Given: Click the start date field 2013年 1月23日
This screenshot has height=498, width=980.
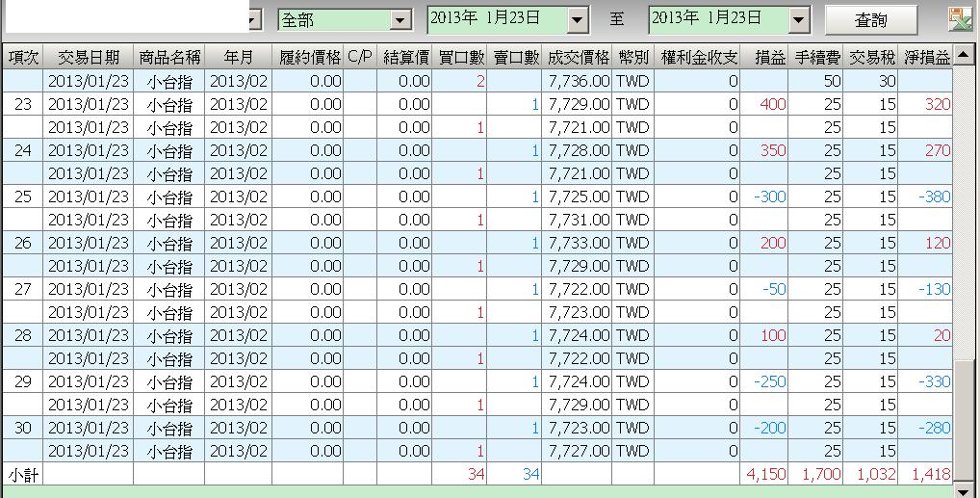Looking at the screenshot, I should point(498,18).
